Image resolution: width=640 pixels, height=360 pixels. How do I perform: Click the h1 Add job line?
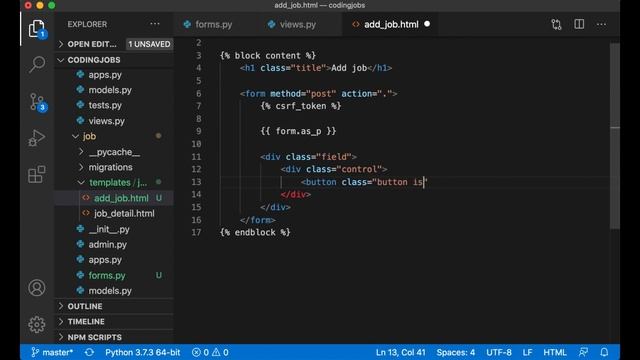pyautogui.click(x=316, y=68)
